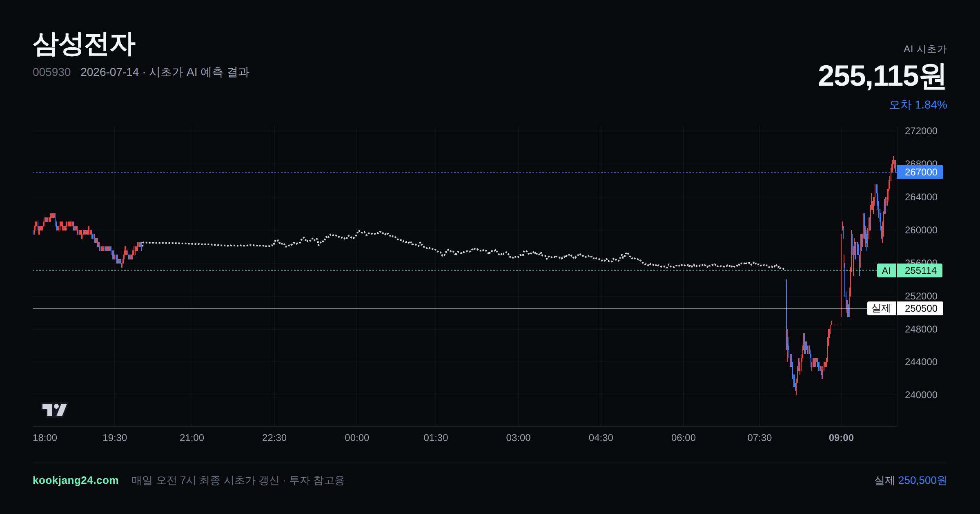Click the 255,115원 predicted price
980x514 pixels.
[882, 76]
